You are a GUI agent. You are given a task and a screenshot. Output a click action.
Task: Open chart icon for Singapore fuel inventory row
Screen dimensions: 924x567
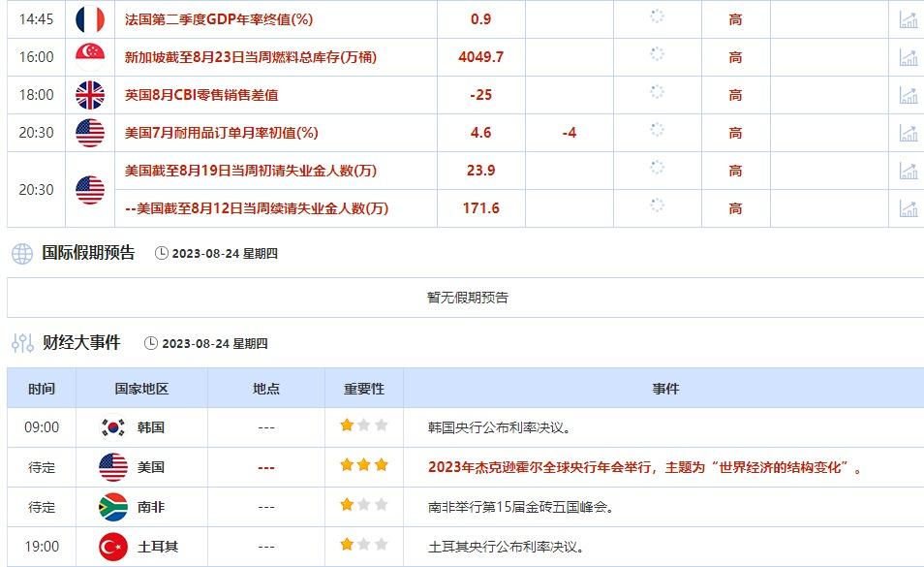click(908, 57)
